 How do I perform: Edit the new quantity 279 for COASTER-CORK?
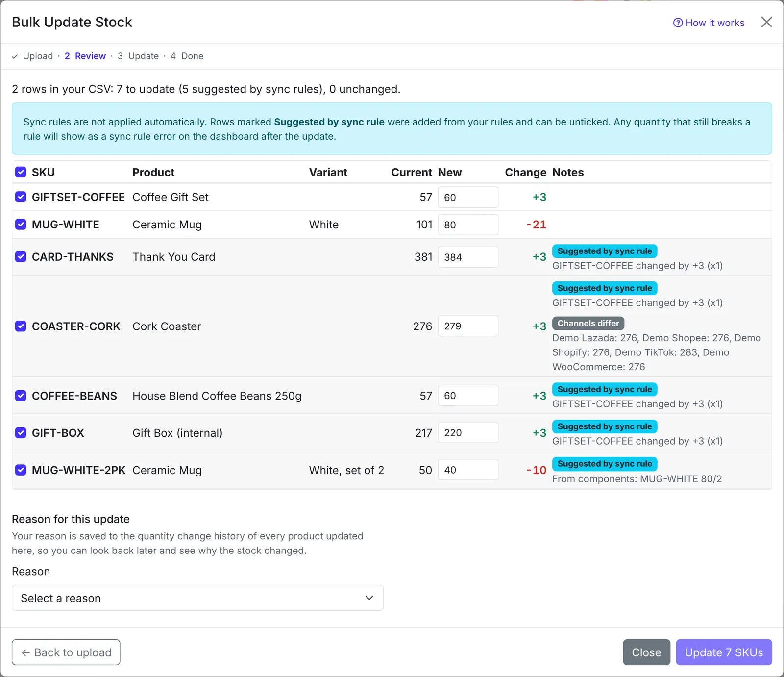coord(468,326)
